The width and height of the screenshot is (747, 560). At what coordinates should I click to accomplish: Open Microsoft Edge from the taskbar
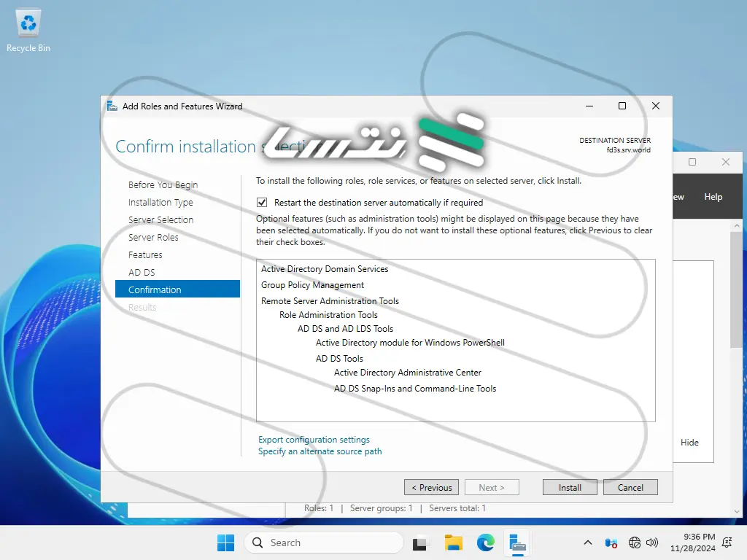(x=486, y=542)
